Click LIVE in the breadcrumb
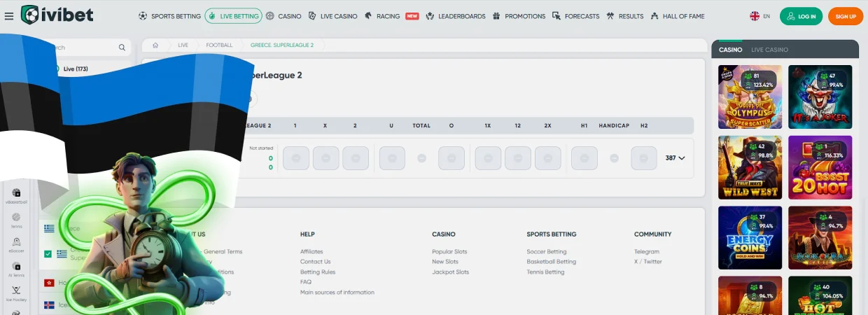The width and height of the screenshot is (868, 315). (183, 45)
